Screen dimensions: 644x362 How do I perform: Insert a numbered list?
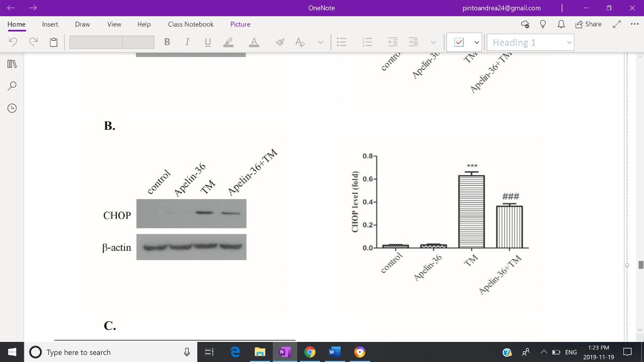click(367, 42)
